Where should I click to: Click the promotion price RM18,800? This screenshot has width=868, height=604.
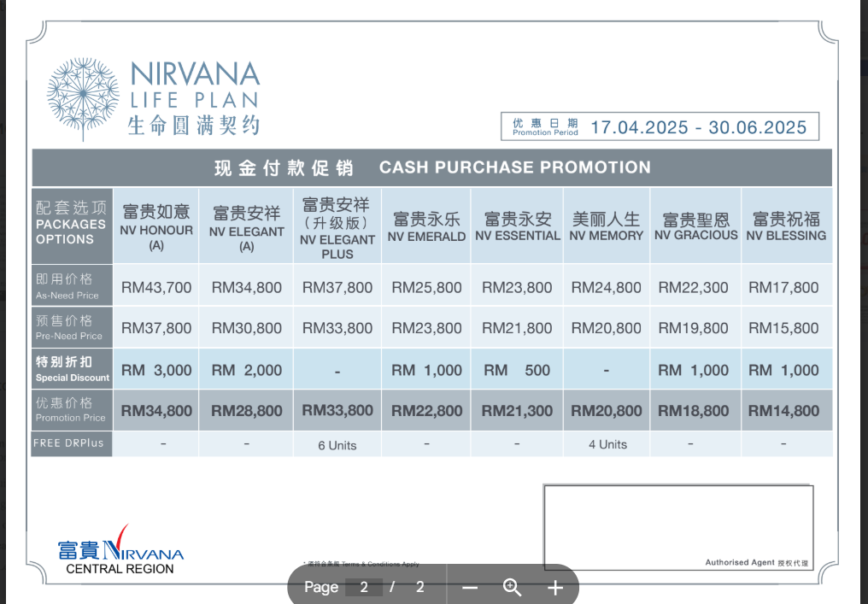tap(693, 411)
